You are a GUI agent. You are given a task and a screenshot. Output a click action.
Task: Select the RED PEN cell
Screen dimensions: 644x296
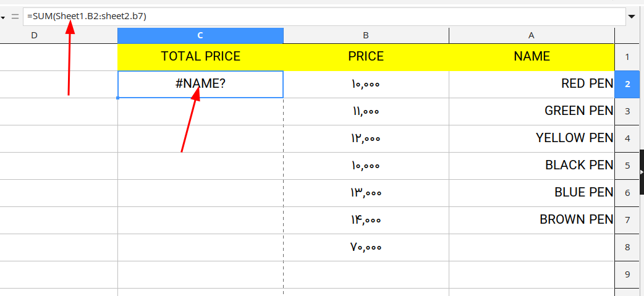[532, 84]
